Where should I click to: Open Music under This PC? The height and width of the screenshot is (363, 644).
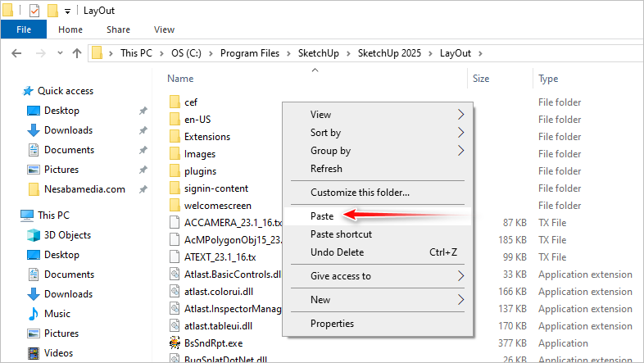57,314
